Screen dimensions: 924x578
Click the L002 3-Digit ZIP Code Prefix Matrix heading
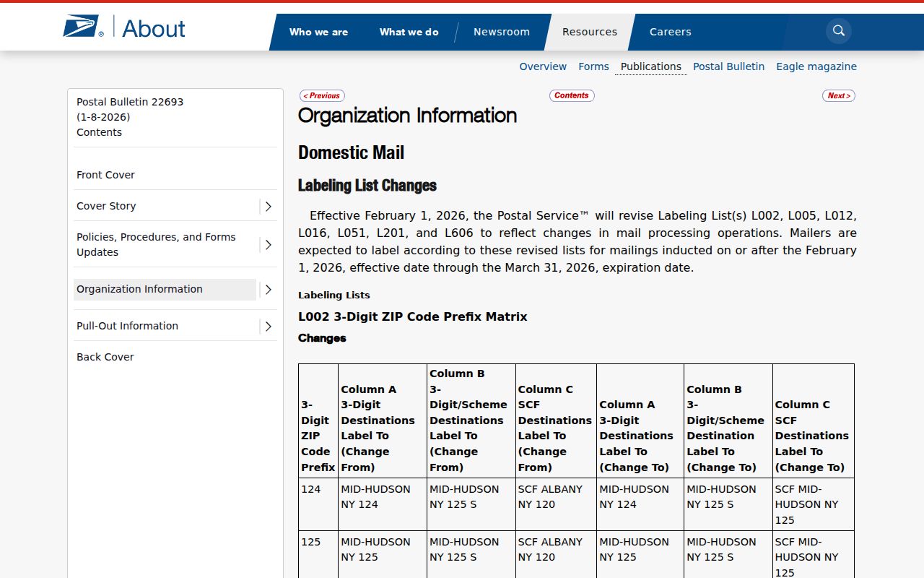tap(413, 316)
